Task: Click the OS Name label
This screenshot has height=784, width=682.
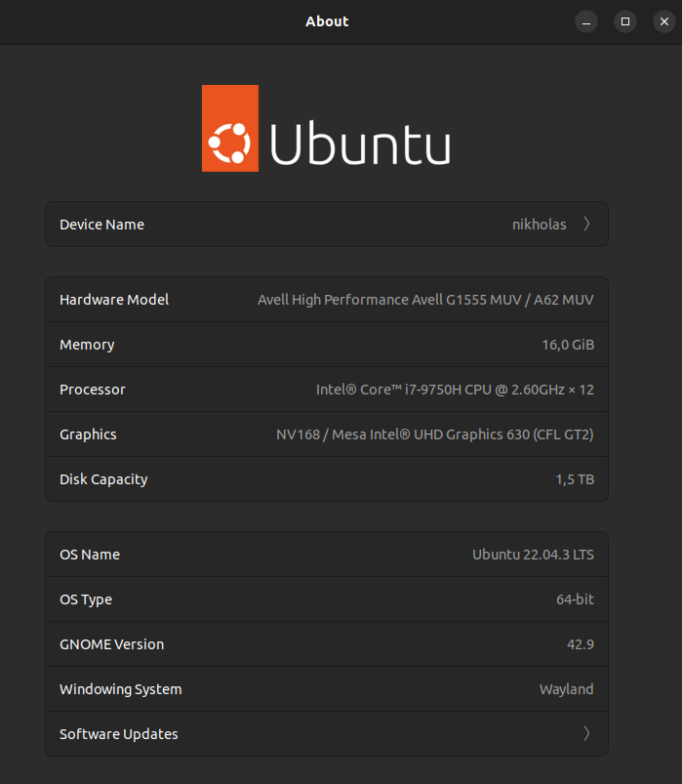Action: pos(90,555)
